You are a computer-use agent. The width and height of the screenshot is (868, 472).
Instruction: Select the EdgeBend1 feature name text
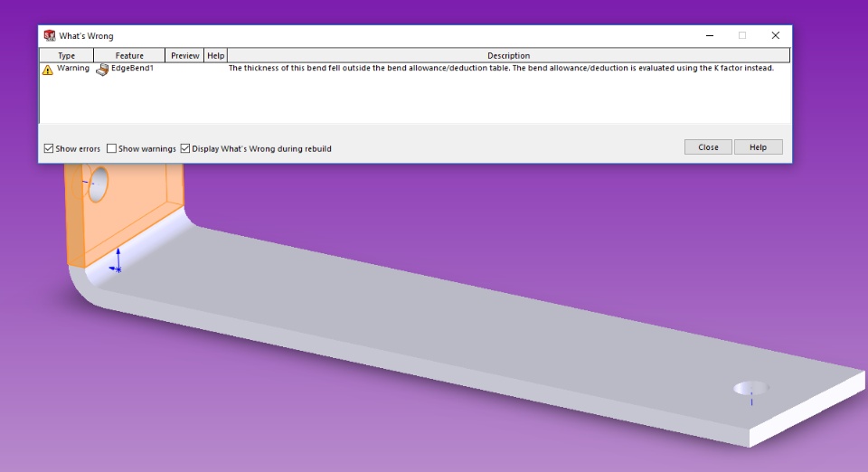click(132, 68)
